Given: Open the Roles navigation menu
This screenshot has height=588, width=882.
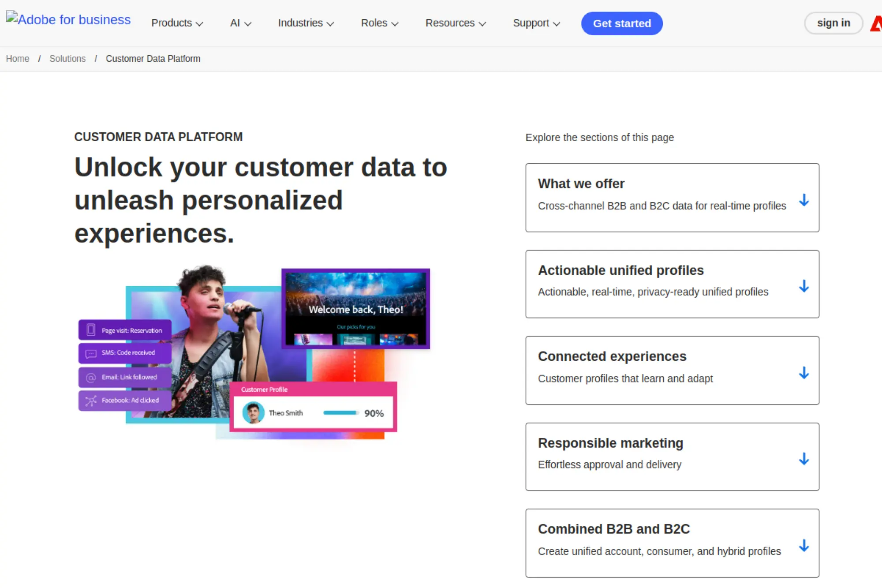Looking at the screenshot, I should [379, 23].
